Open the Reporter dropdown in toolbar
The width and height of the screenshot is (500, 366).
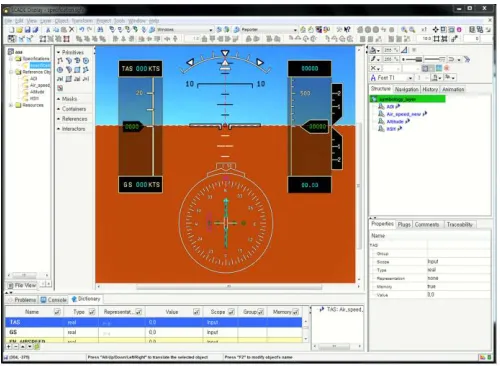tap(295, 30)
